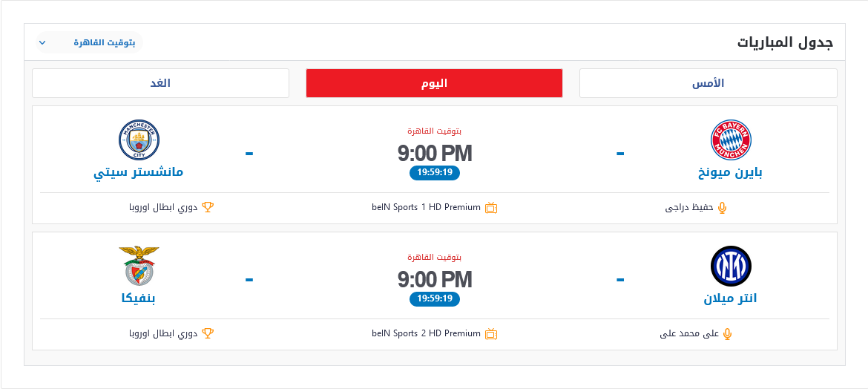Click microphone icon beside حفيظ دراجى
Viewport: 868px width, 389px height.
pos(722,208)
